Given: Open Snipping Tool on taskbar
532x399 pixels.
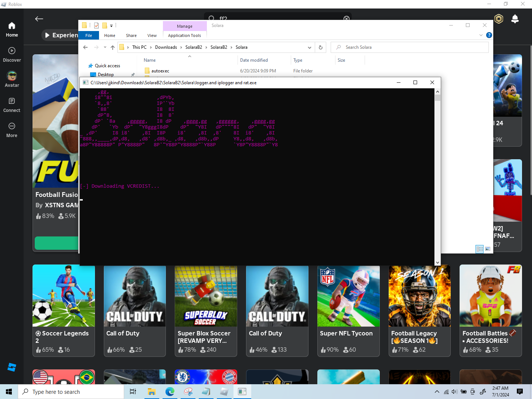Looking at the screenshot, I should tap(188, 392).
